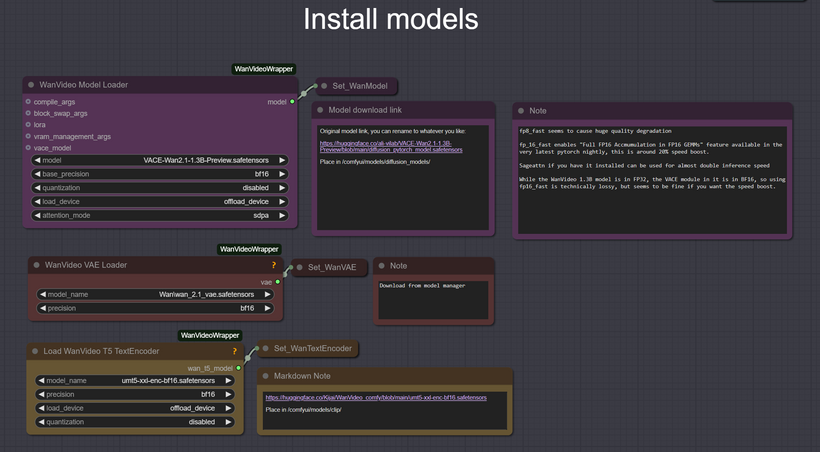Click the wan_t5_model output socket
This screenshot has width=820, height=452.
click(x=238, y=368)
